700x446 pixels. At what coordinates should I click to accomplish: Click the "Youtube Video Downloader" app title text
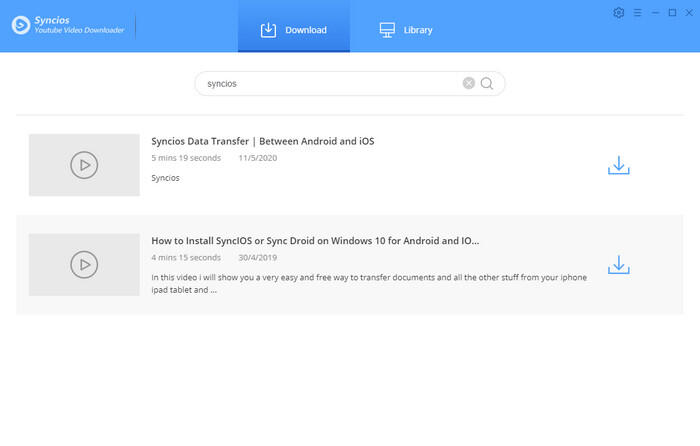(x=81, y=30)
